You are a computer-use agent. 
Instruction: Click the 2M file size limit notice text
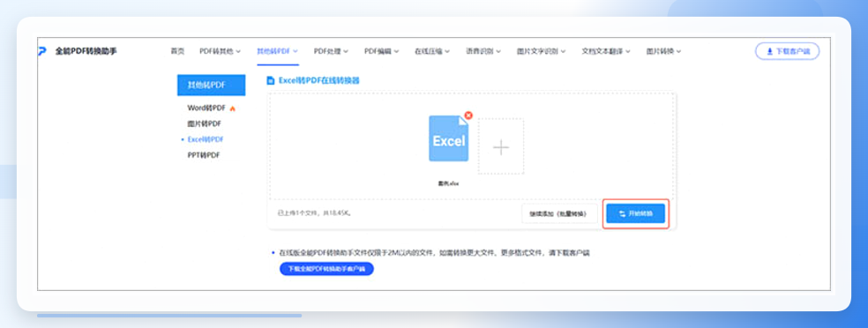coord(434,253)
